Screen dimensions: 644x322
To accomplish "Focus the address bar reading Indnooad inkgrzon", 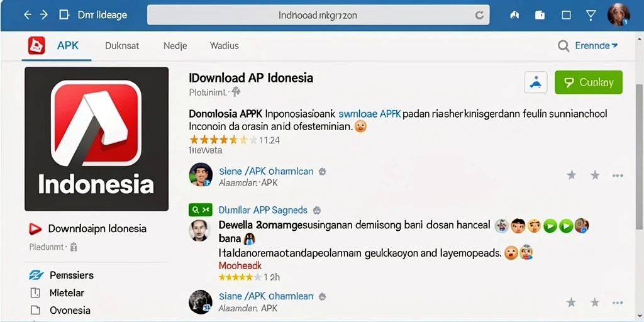I will (318, 15).
